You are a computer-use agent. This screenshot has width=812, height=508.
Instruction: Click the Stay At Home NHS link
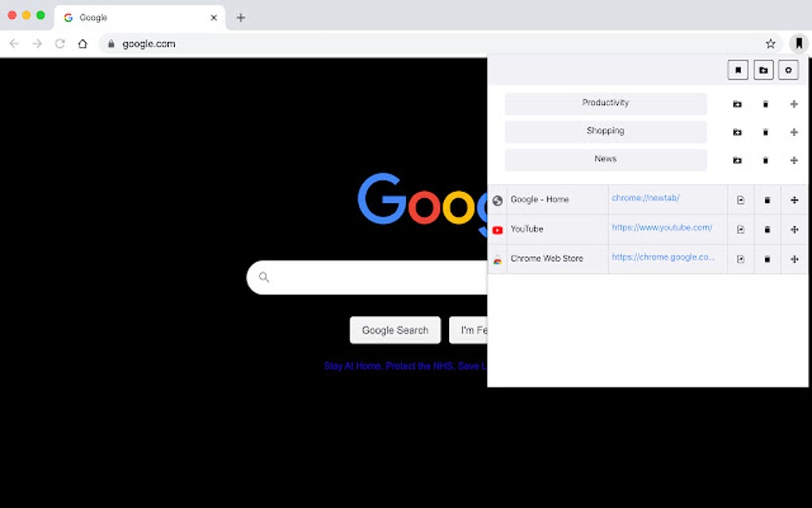click(x=405, y=366)
